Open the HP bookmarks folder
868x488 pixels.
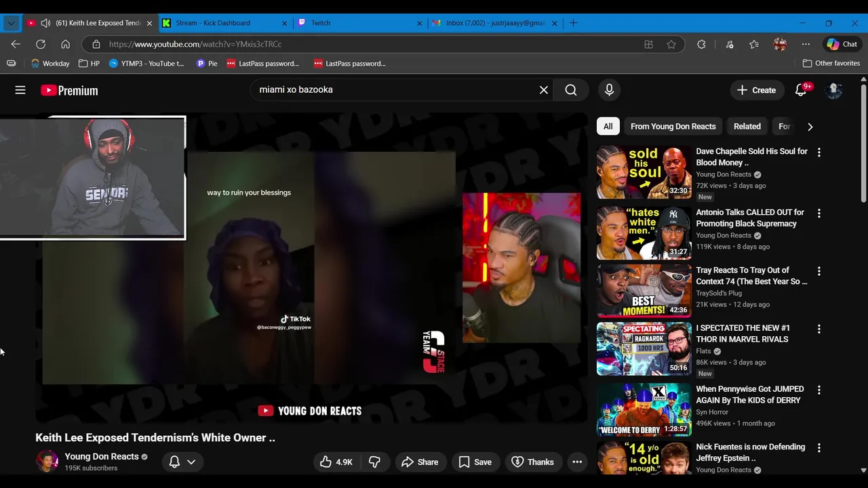tap(89, 64)
